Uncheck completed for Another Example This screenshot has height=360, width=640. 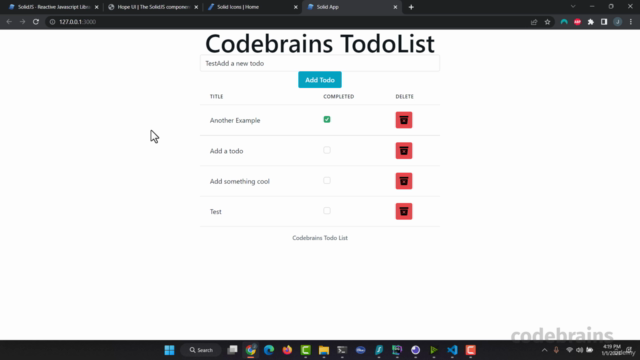tap(327, 119)
